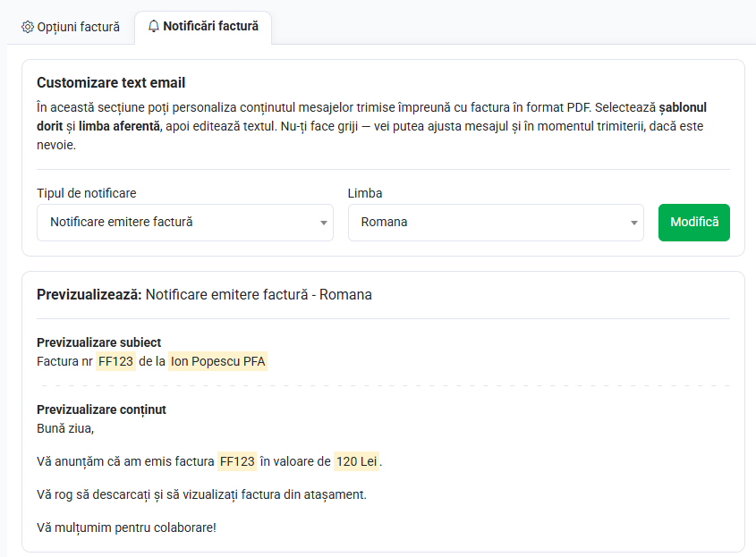
Task: Switch to the Notificări factură tab
Action: (x=203, y=27)
